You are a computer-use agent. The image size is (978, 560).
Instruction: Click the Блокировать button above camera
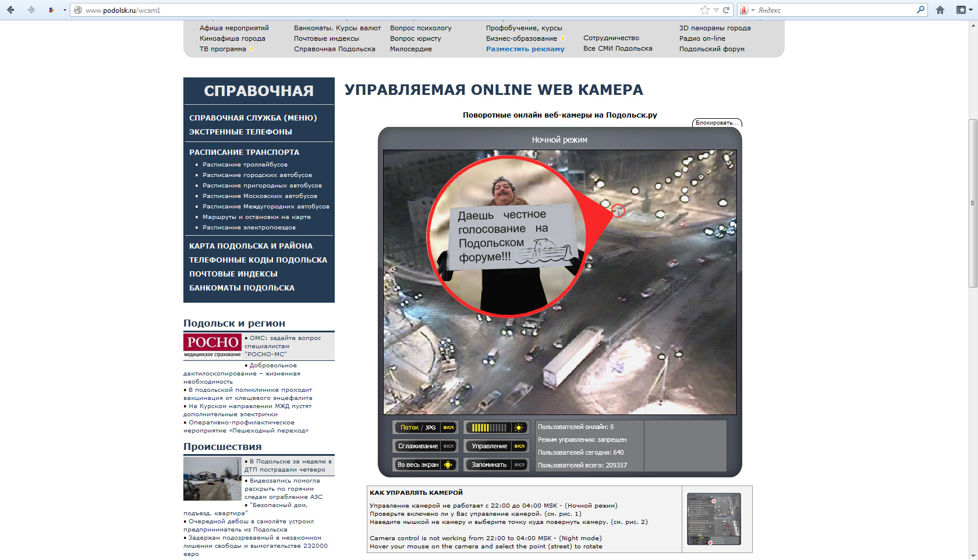pos(716,122)
